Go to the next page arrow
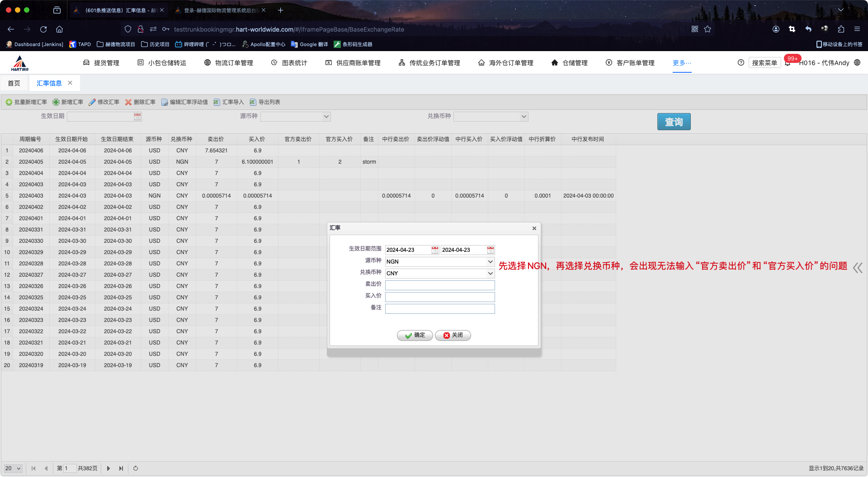 coord(108,468)
